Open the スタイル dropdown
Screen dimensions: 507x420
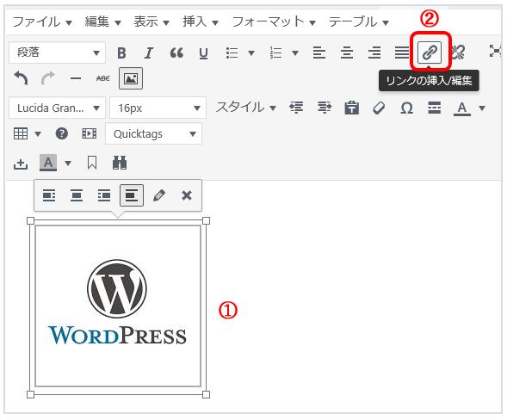pyautogui.click(x=246, y=107)
